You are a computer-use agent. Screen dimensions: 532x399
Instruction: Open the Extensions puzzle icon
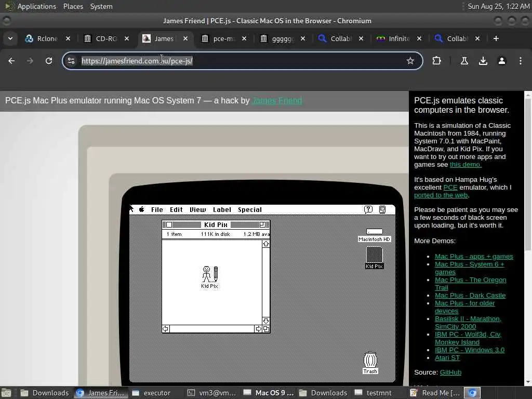tap(436, 61)
